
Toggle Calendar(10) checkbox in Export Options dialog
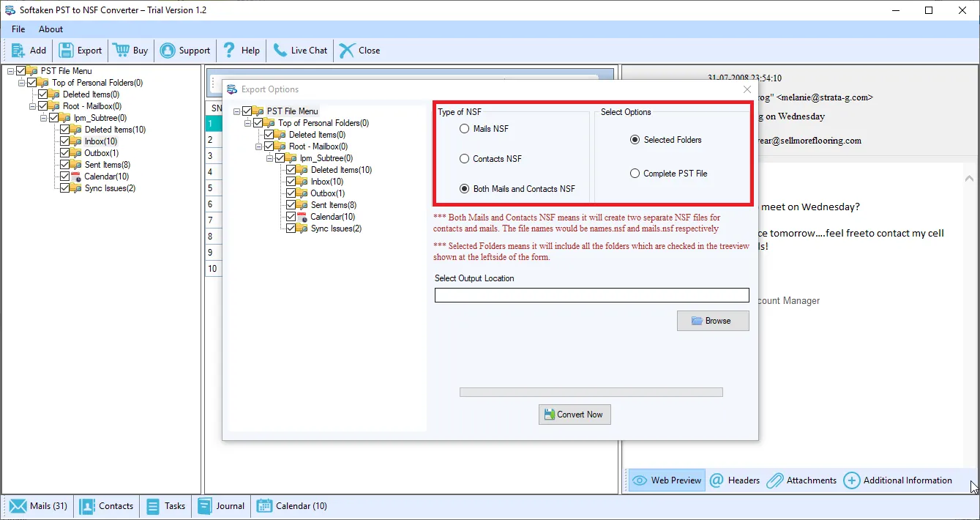click(291, 217)
